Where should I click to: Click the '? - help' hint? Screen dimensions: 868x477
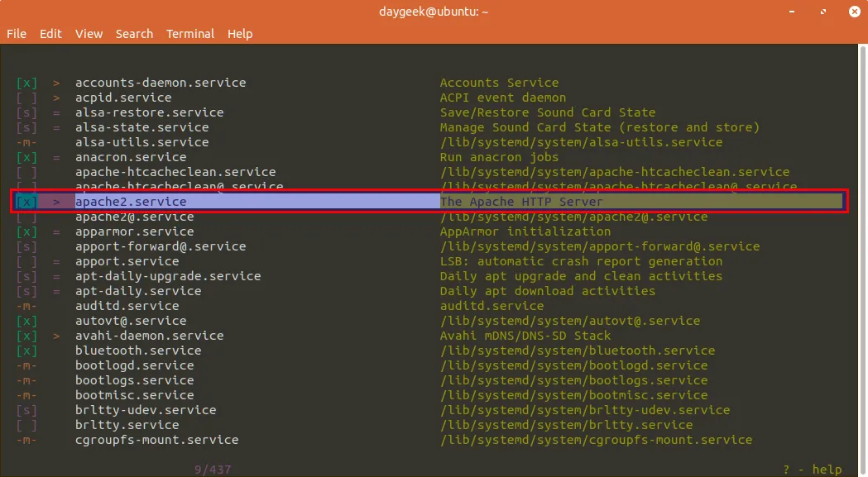(x=814, y=470)
